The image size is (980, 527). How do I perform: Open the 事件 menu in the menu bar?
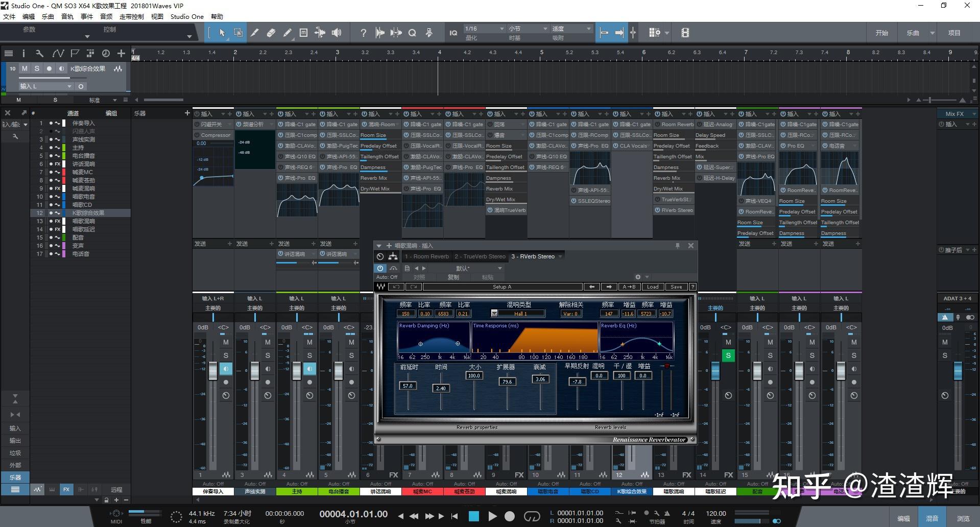tap(86, 16)
